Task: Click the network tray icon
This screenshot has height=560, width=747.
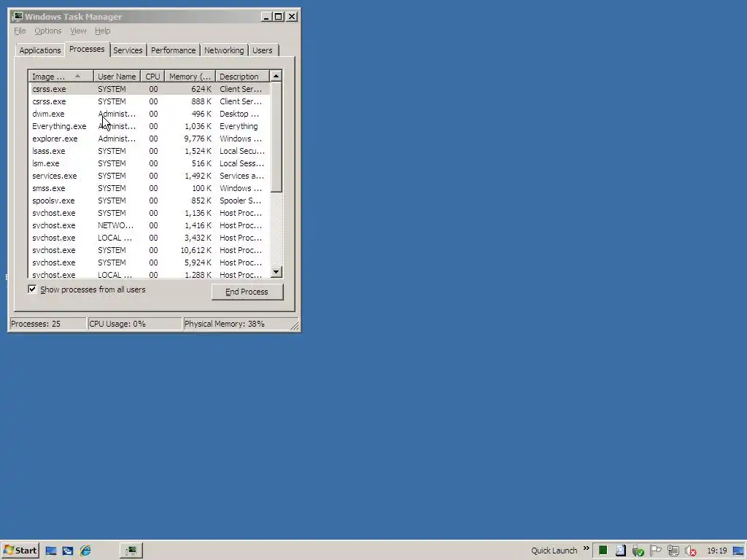Action: (673, 551)
